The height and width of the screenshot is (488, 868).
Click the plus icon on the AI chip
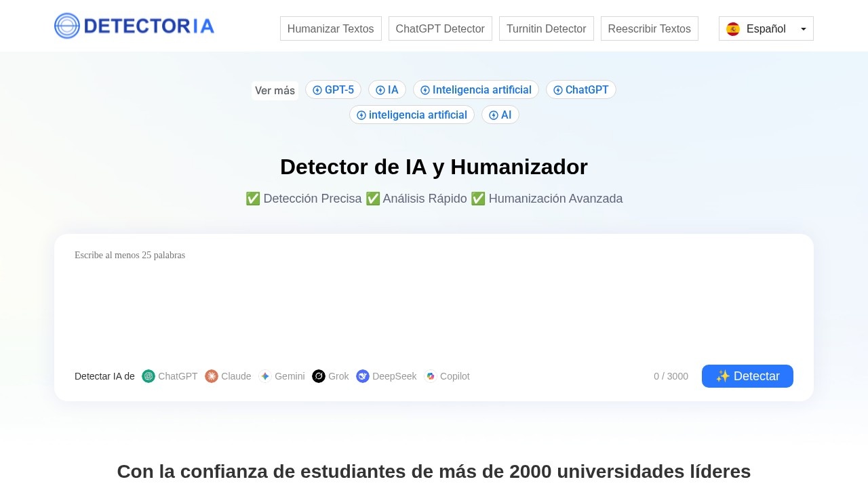[494, 115]
